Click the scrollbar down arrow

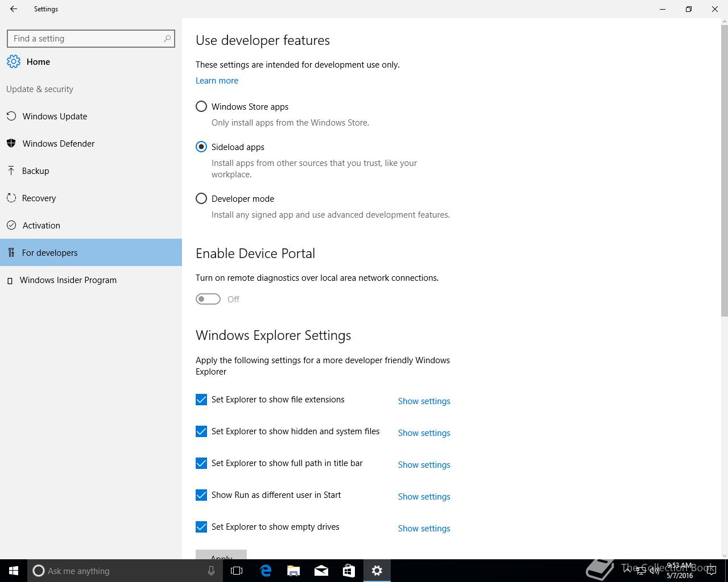(724, 555)
